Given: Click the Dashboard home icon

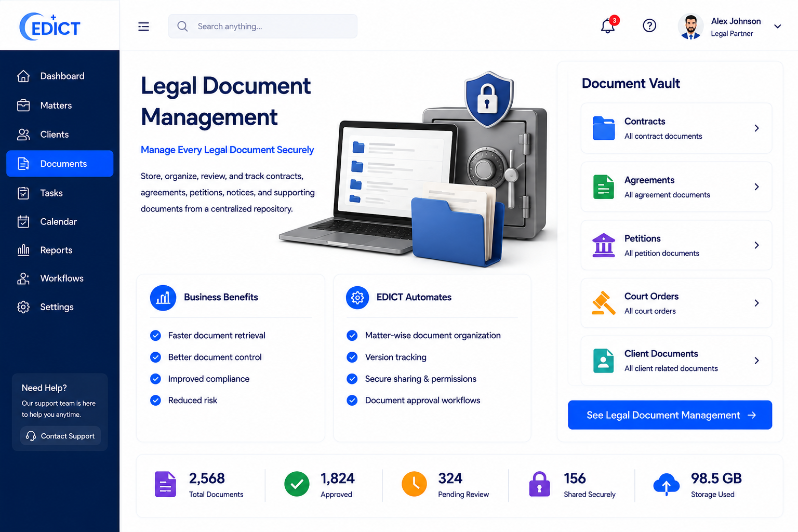Looking at the screenshot, I should [23, 76].
